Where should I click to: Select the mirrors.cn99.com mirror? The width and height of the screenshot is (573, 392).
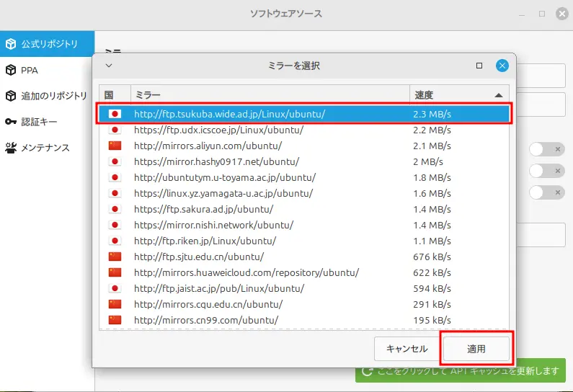[x=304, y=320]
